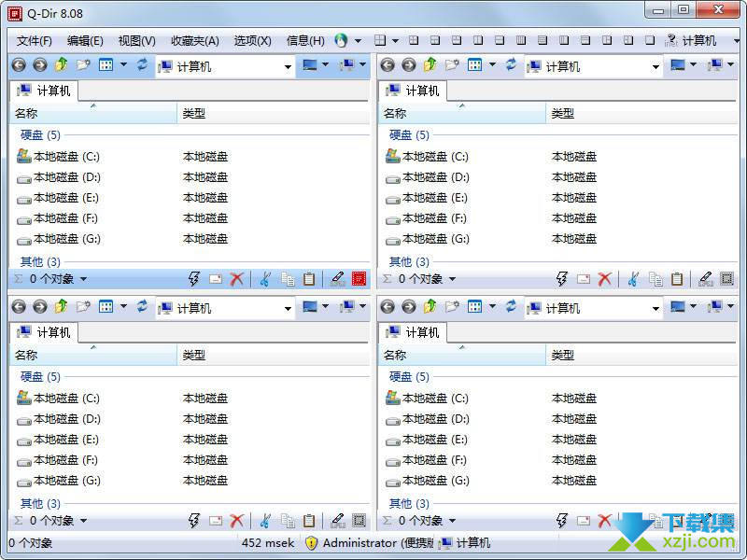Refresh the bottom-left pane
This screenshot has height=560, width=747.
[x=142, y=307]
